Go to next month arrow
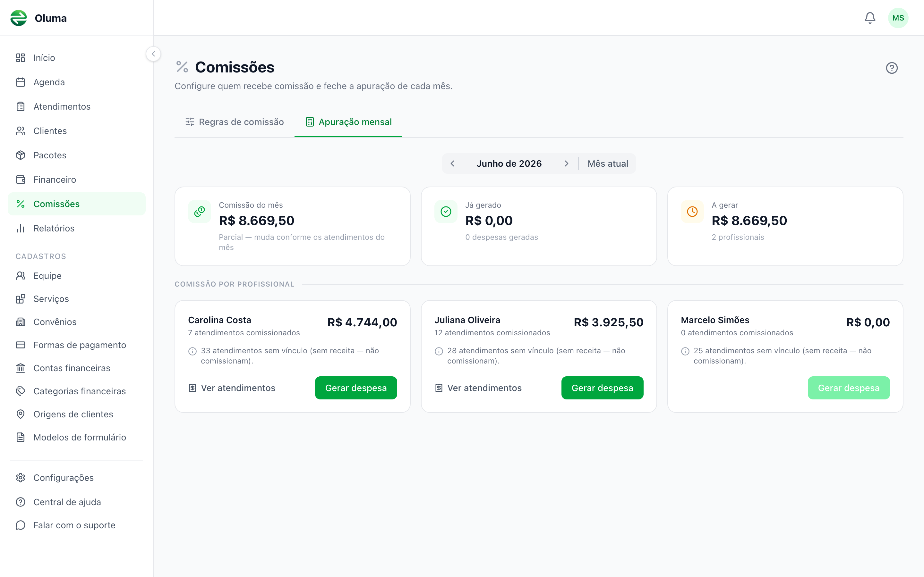This screenshot has height=577, width=924. tap(566, 164)
